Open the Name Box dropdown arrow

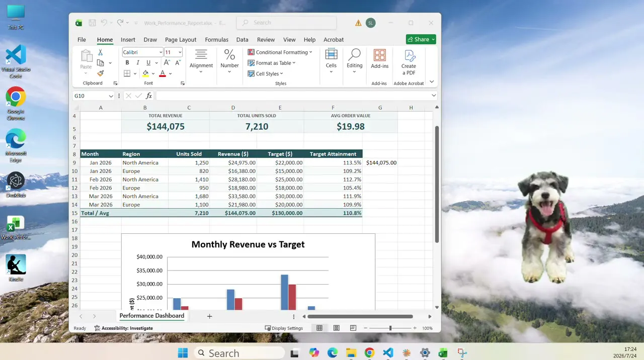tap(111, 96)
